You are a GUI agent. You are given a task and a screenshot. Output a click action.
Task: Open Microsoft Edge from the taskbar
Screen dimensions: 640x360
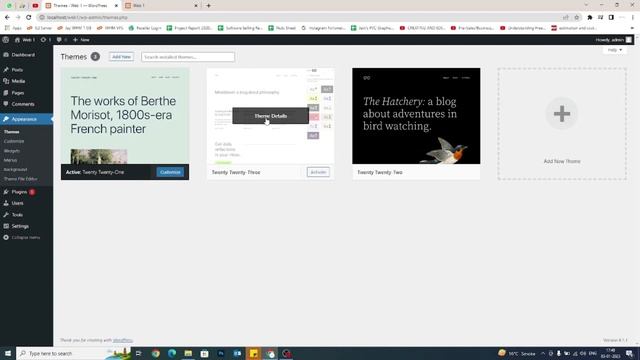pos(172,353)
